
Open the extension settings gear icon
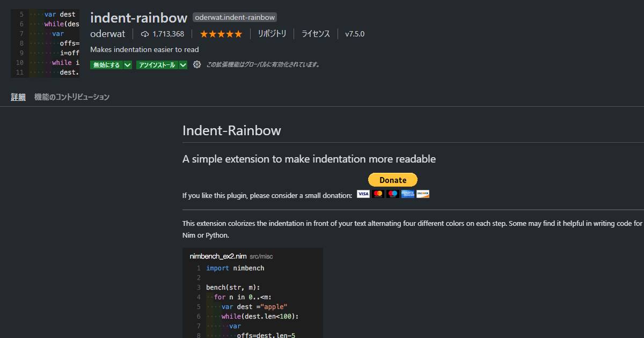197,64
